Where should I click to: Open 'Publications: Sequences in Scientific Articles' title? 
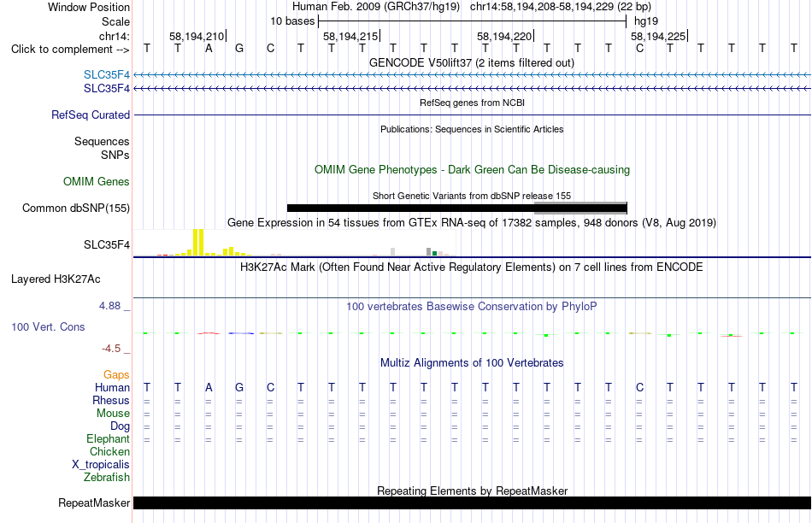click(x=472, y=129)
